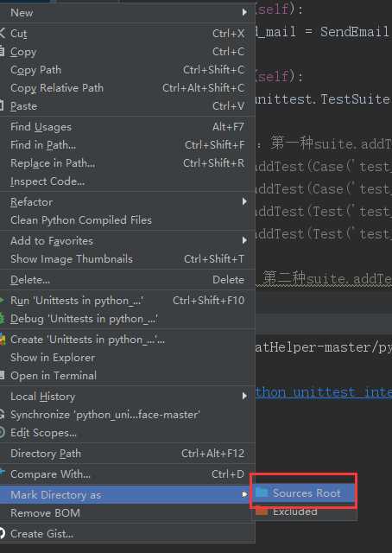The image size is (392, 553).
Task: Create 'Unittests in python_...' configuration
Action: [x=127, y=340]
